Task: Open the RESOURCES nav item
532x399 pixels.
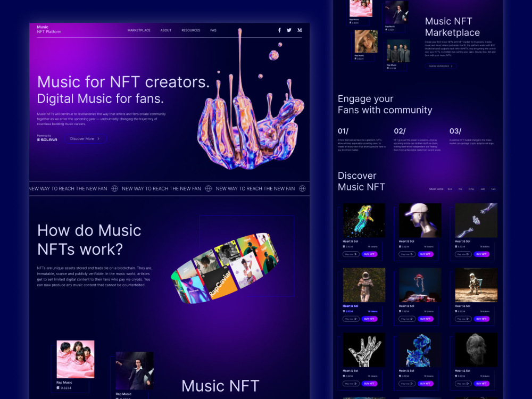Action: [190, 30]
